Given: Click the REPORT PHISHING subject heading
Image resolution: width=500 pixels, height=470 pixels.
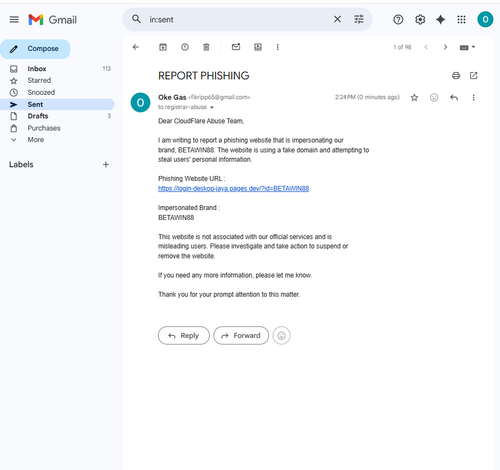Looking at the screenshot, I should pyautogui.click(x=204, y=76).
